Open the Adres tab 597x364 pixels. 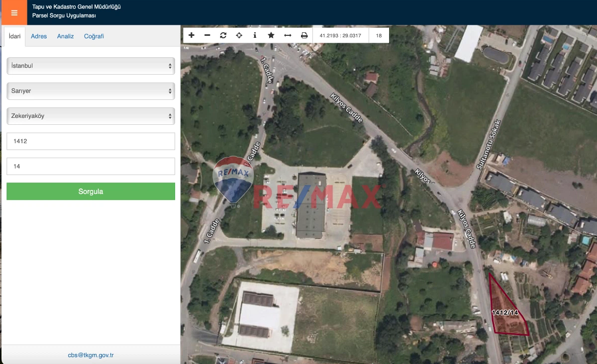(39, 36)
